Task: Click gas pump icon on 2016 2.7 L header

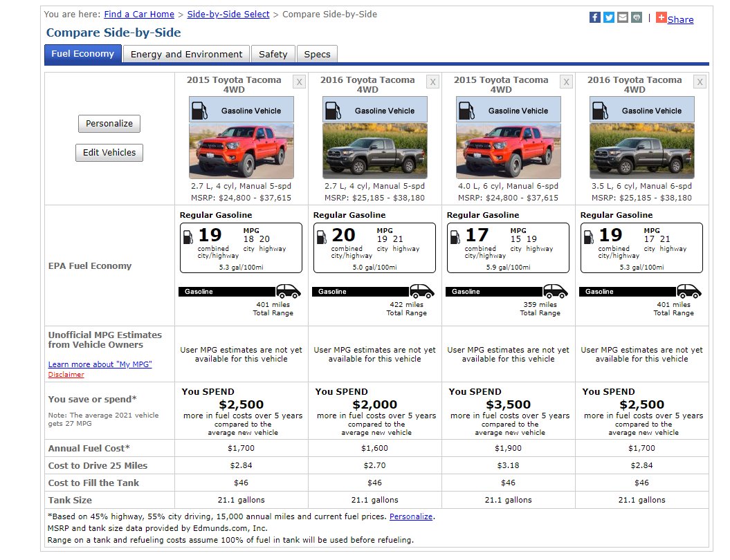Action: [334, 111]
